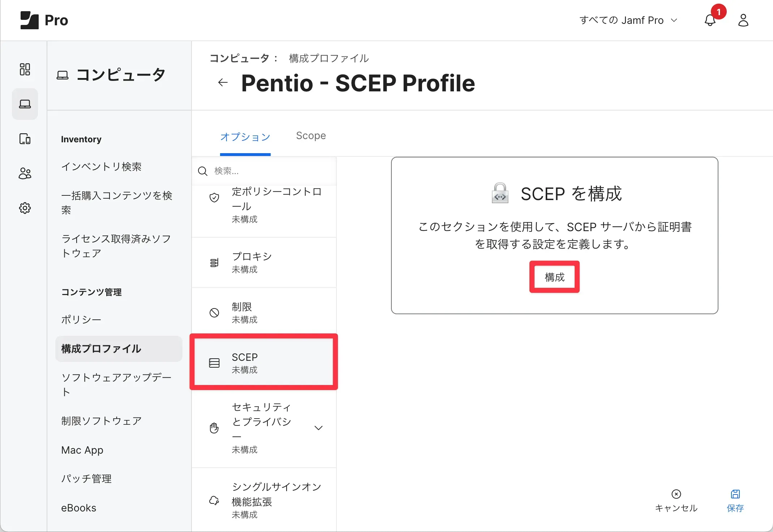Open notifications via bell icon

pos(710,21)
